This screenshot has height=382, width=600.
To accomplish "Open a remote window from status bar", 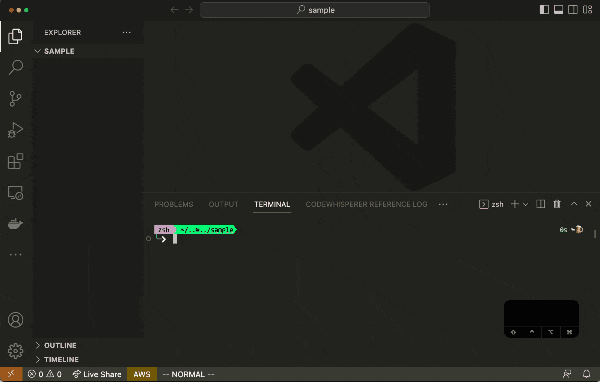I will pyautogui.click(x=11, y=374).
